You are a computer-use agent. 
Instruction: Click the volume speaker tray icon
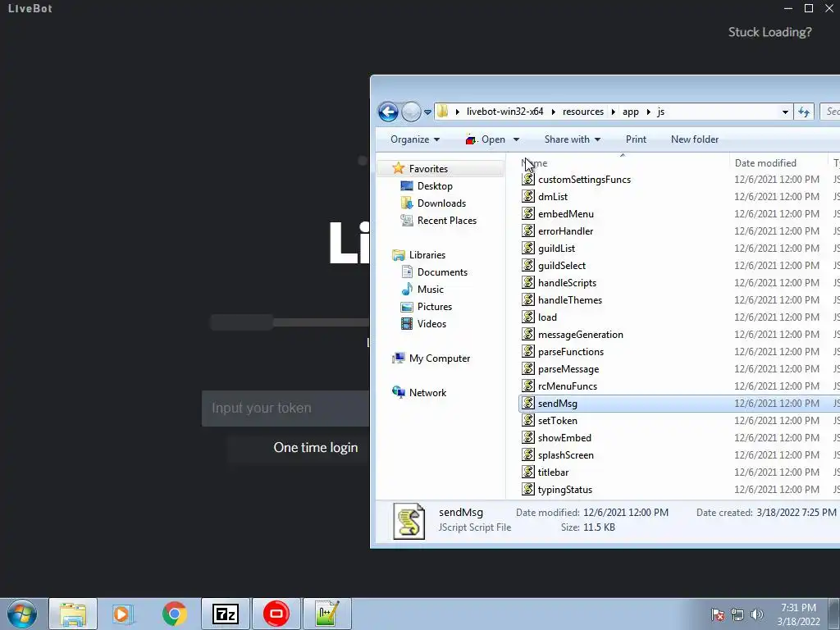[757, 614]
